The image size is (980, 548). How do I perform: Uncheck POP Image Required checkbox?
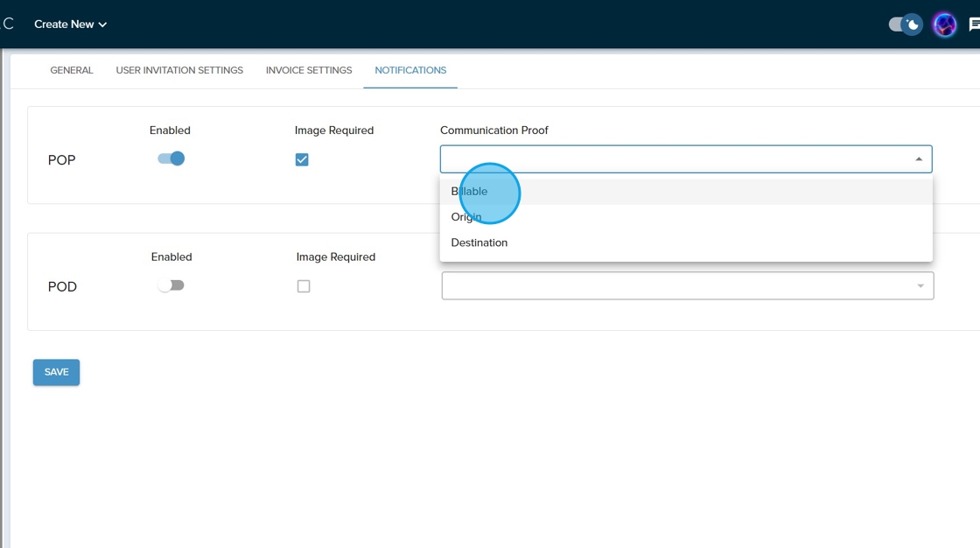[x=302, y=159]
